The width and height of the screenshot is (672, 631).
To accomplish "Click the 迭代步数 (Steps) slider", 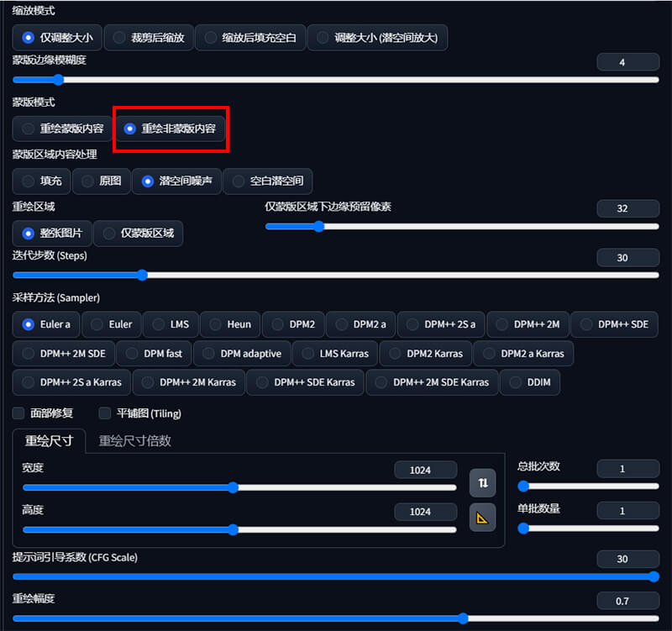I will [x=336, y=275].
